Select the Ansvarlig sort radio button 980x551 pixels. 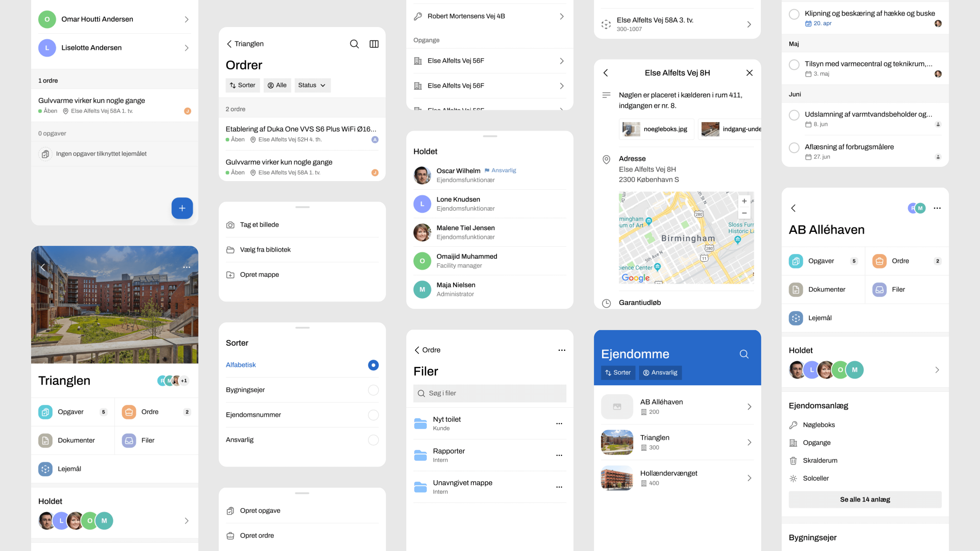tap(373, 440)
